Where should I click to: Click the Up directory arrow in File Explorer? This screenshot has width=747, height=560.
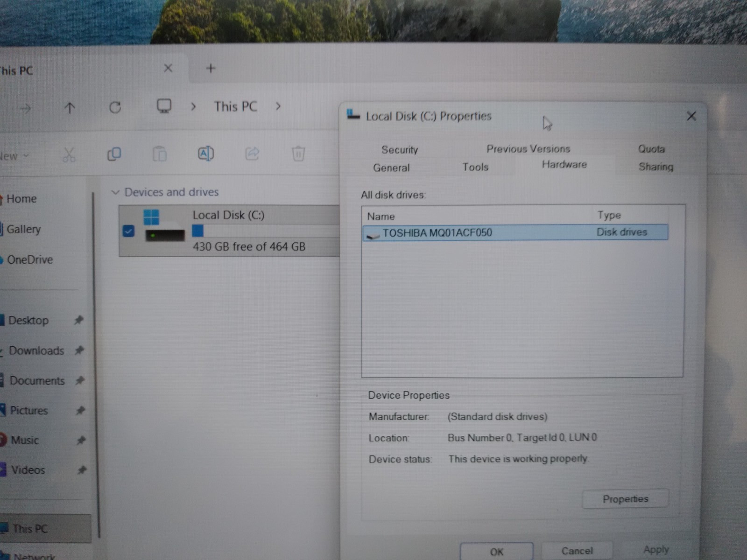coord(70,108)
